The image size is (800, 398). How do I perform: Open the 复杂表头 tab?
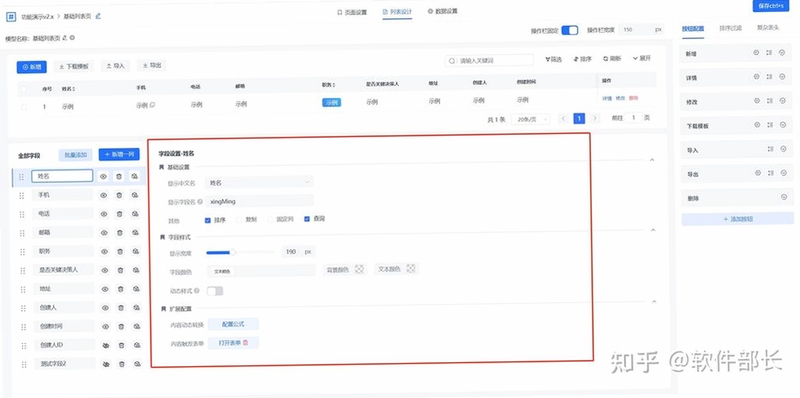coord(768,28)
